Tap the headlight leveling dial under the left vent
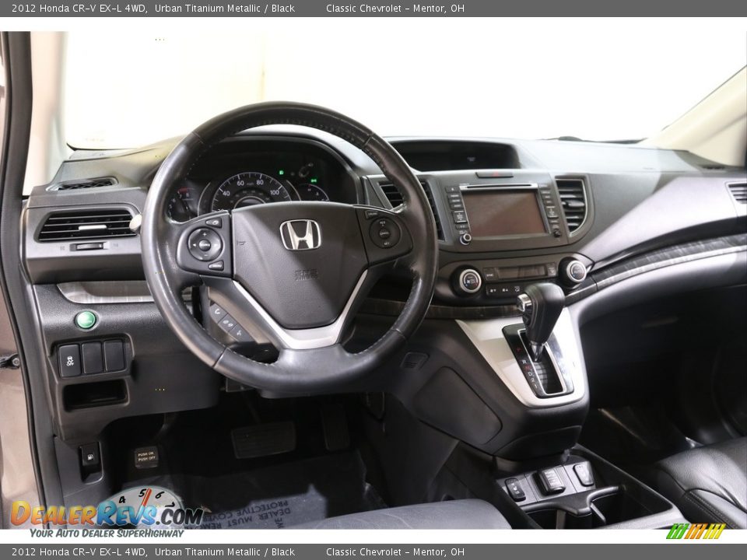Viewport: 747px width, 560px height. pyautogui.click(x=89, y=247)
